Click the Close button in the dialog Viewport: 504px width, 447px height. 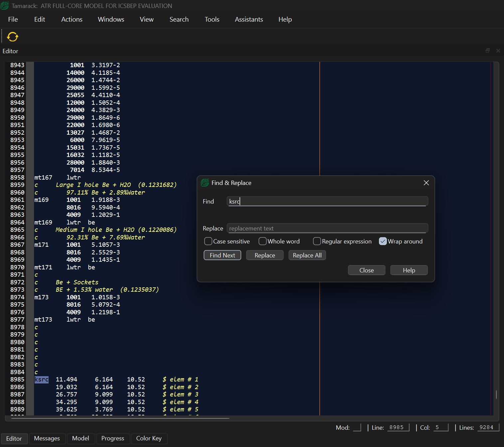coord(367,270)
